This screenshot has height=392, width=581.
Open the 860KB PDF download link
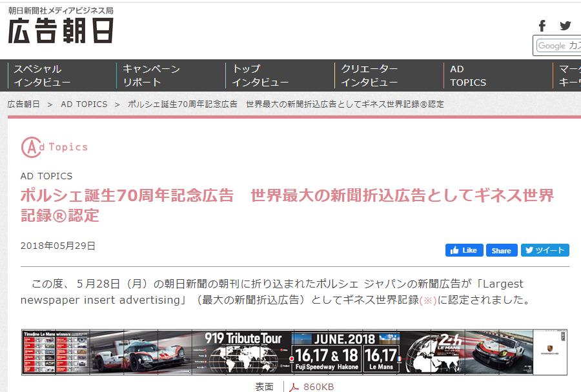pos(318,387)
